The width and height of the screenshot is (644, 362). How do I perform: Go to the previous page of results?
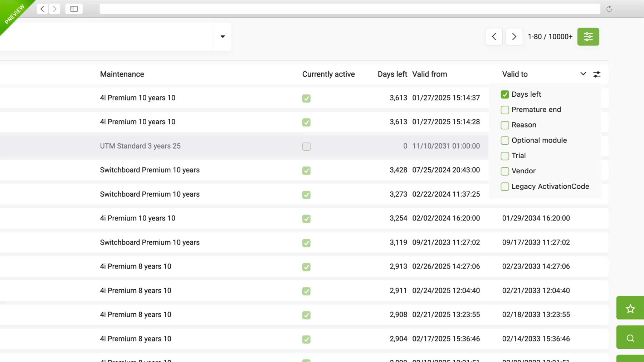click(x=494, y=37)
